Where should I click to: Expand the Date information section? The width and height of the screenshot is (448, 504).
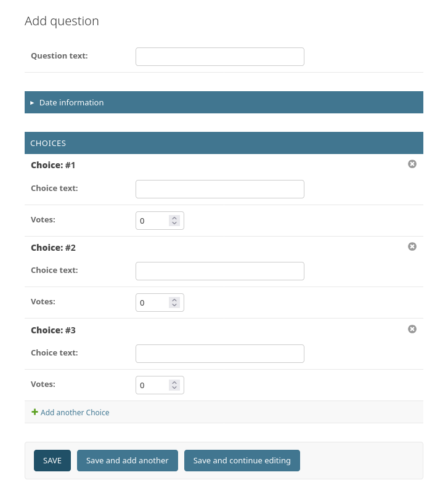tap(71, 102)
